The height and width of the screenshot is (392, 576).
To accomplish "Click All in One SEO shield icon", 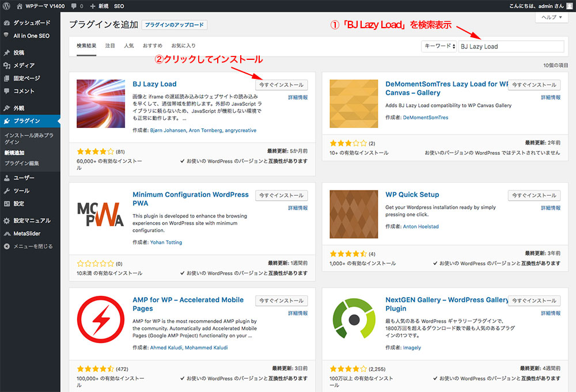I will [6, 35].
